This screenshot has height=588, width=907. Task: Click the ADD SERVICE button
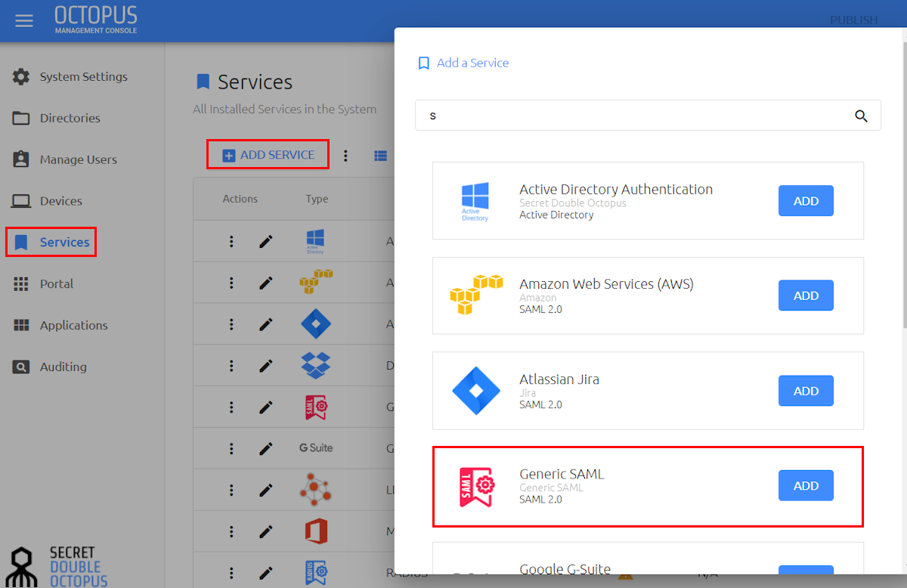tap(268, 155)
